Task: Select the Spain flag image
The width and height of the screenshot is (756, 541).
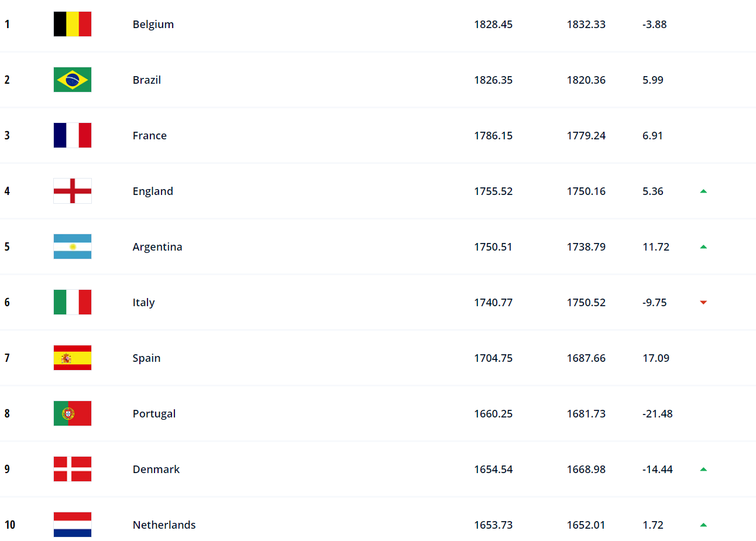Action: (73, 358)
